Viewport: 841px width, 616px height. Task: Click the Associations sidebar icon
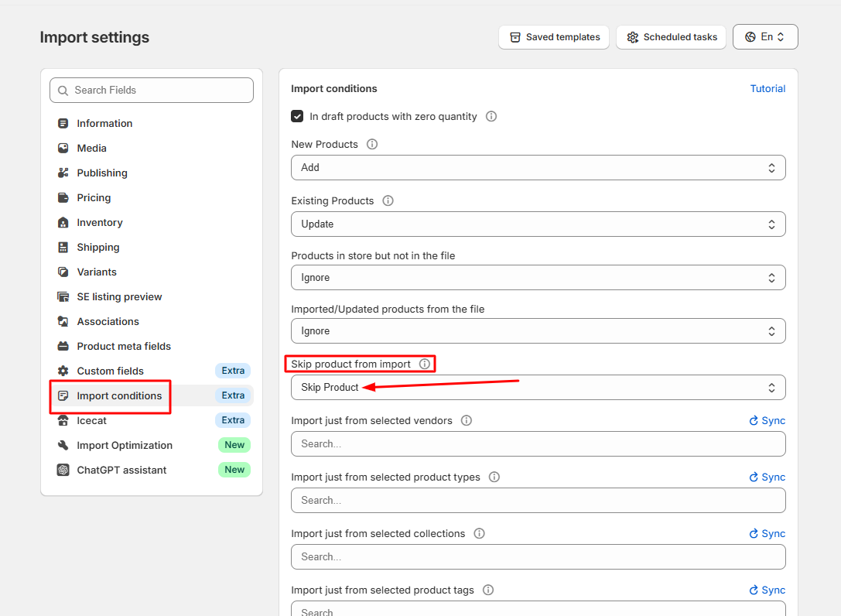coord(63,321)
